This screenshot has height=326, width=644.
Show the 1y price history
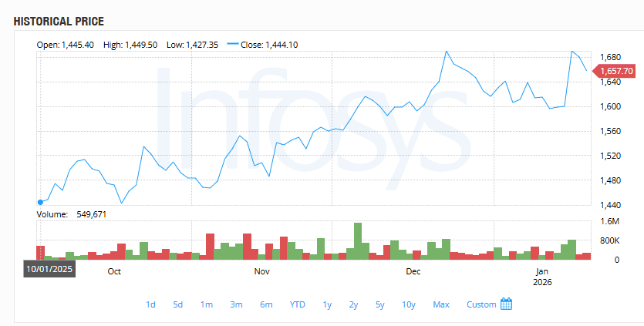328,304
